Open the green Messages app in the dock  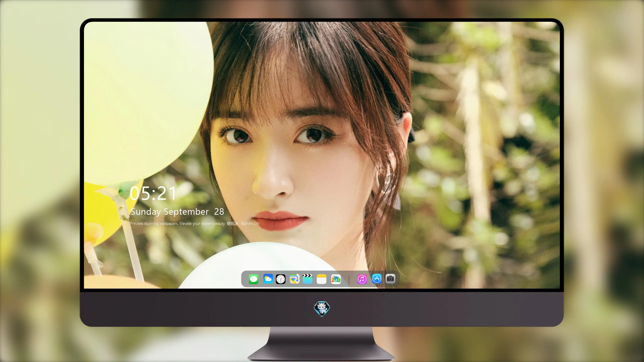[254, 279]
